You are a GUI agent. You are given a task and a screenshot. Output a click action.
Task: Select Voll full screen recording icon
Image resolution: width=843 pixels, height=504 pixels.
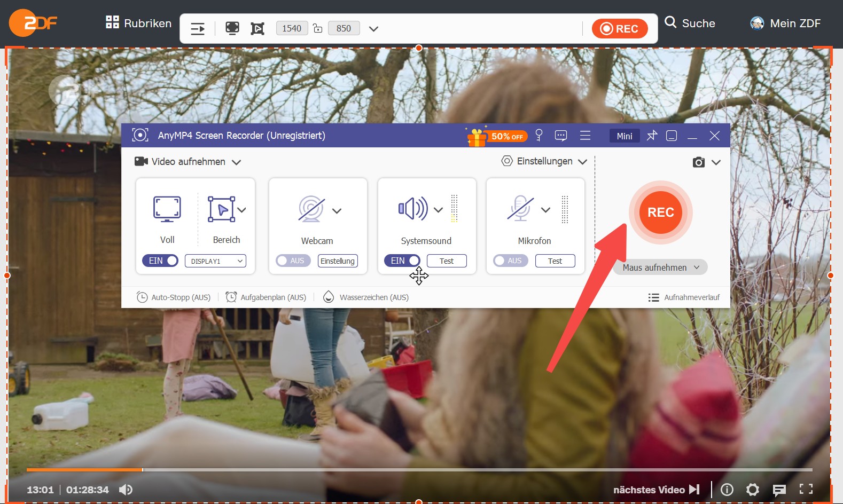(167, 209)
